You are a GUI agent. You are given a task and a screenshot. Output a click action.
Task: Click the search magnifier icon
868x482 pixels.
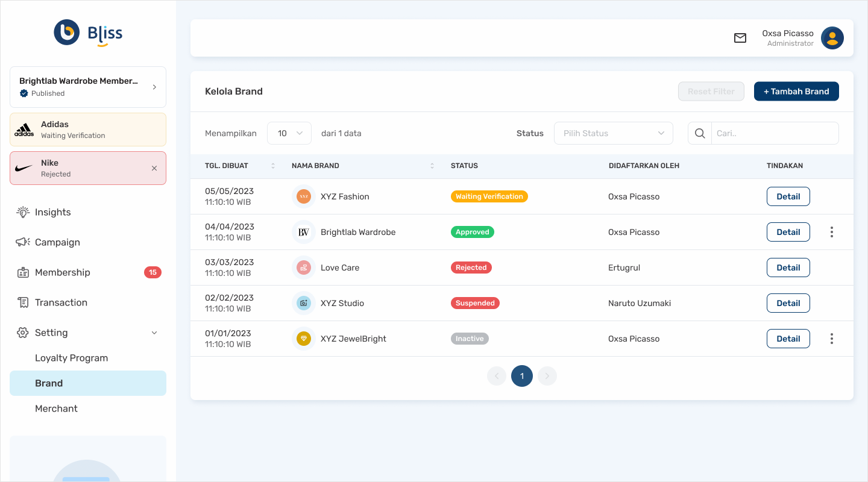pos(700,133)
